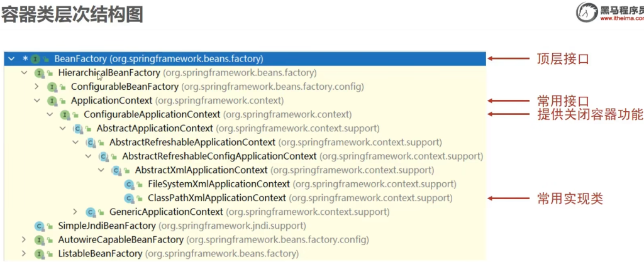The height and width of the screenshot is (262, 644).
Task: Collapse the BeanFactory root node
Action: coord(11,59)
